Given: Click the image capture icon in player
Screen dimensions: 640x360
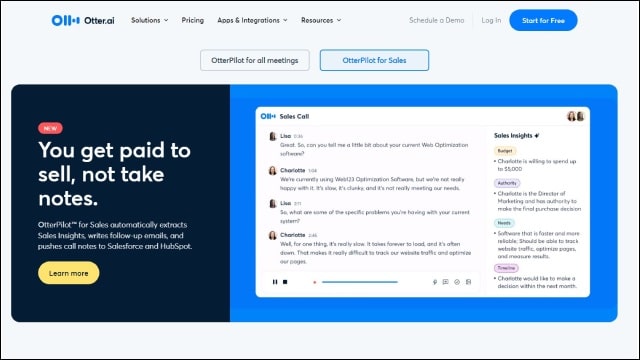Looking at the screenshot, I should click(x=468, y=282).
